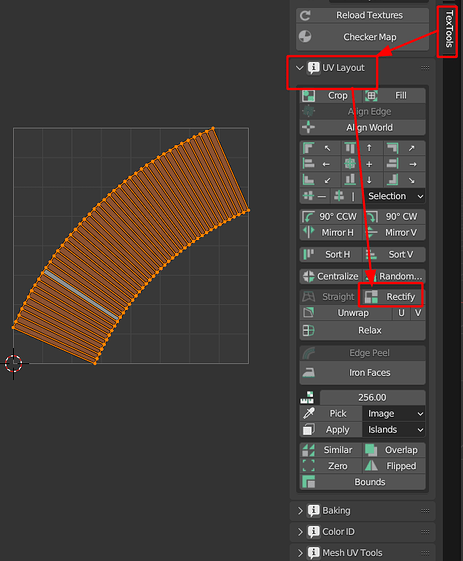Expand the Color ID panel
This screenshot has width=463, height=561.
tap(300, 532)
